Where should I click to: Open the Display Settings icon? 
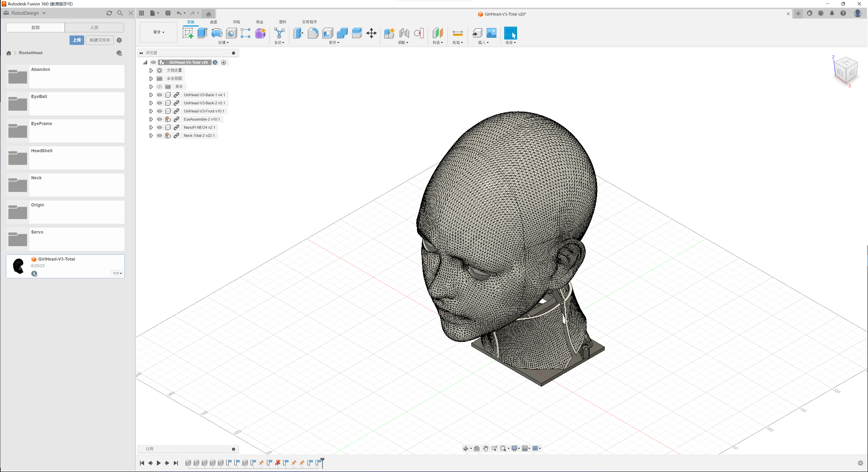[x=514, y=449]
